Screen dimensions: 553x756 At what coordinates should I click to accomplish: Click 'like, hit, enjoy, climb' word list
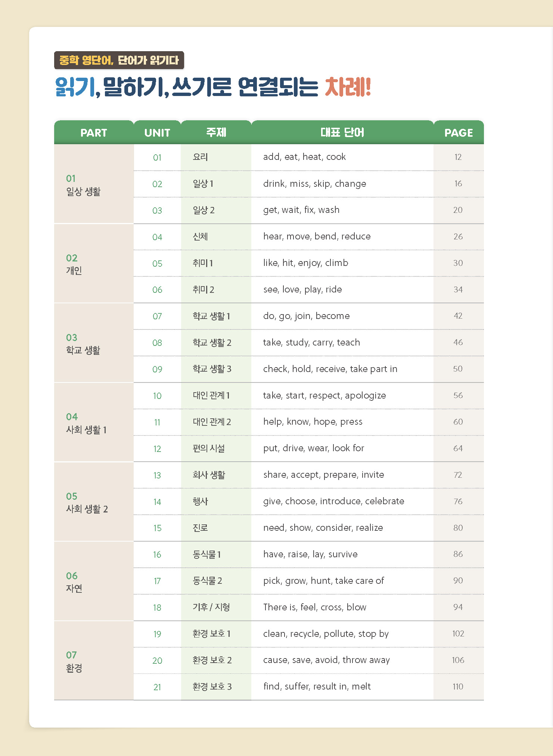pyautogui.click(x=305, y=263)
